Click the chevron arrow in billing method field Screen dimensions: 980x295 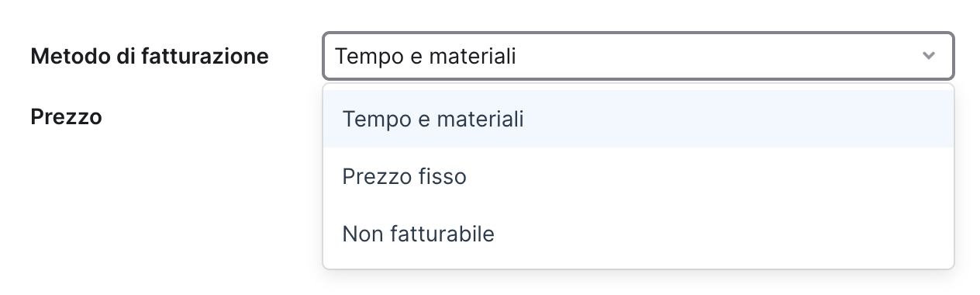point(928,56)
